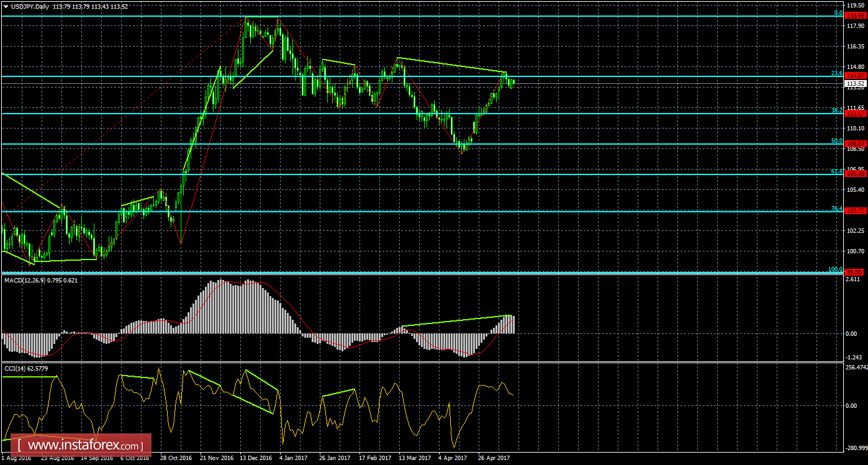Click the 114.07 red price tag
The width and height of the screenshot is (868, 465).
(856, 75)
